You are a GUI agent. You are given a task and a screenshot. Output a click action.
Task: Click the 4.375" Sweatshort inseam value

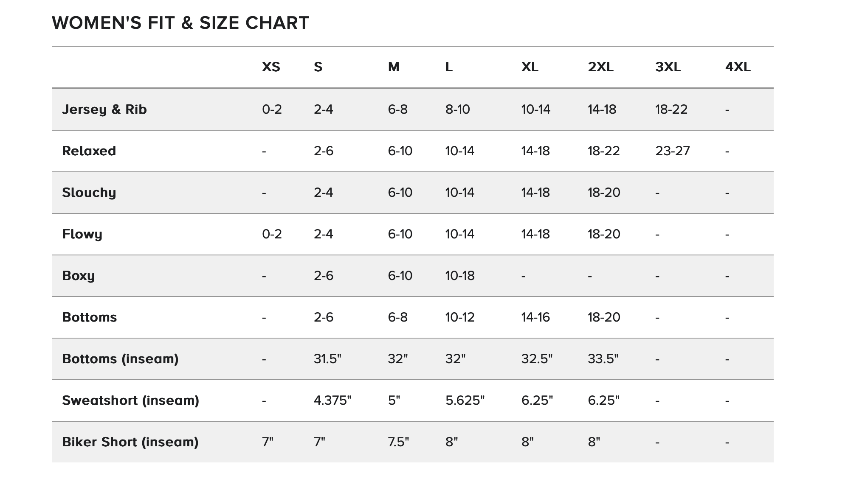click(332, 400)
